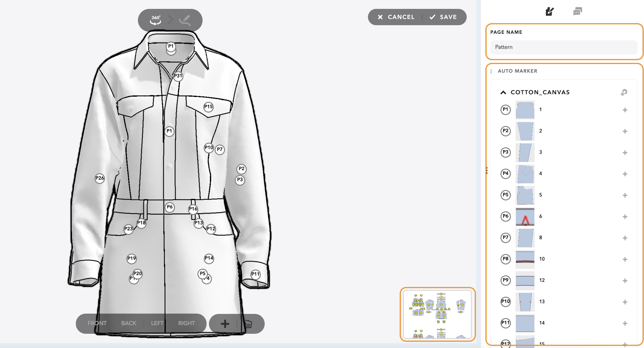The image size is (644, 348).
Task: Open the comments panel tab icon
Action: coord(577,11)
